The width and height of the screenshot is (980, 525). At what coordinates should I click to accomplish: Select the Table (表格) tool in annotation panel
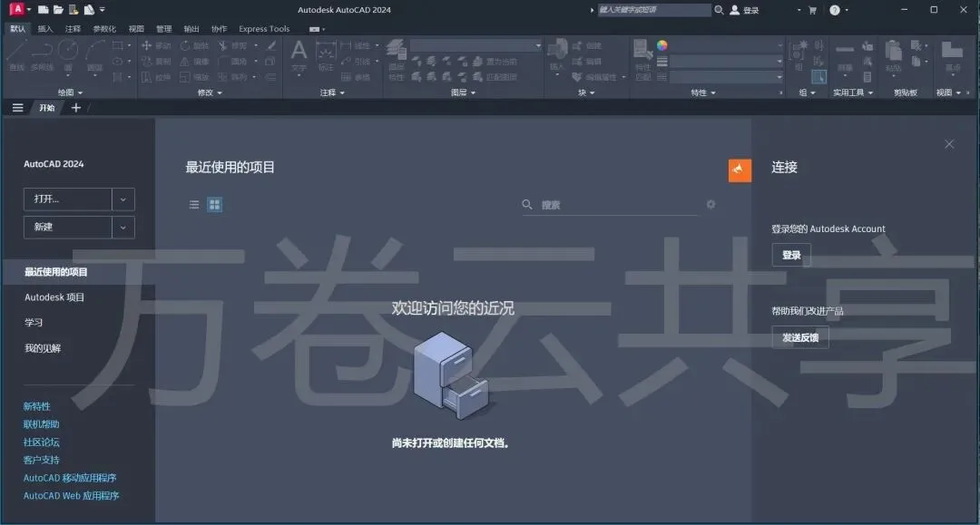click(x=356, y=77)
